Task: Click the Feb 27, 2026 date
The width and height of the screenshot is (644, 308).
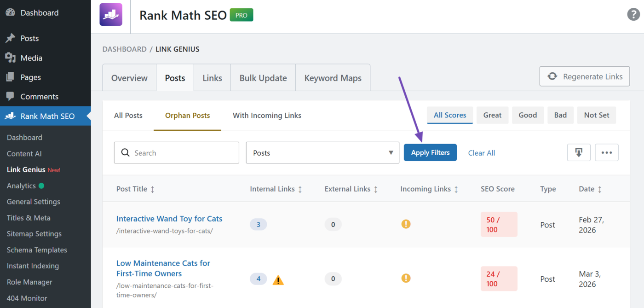Action: pyautogui.click(x=591, y=225)
